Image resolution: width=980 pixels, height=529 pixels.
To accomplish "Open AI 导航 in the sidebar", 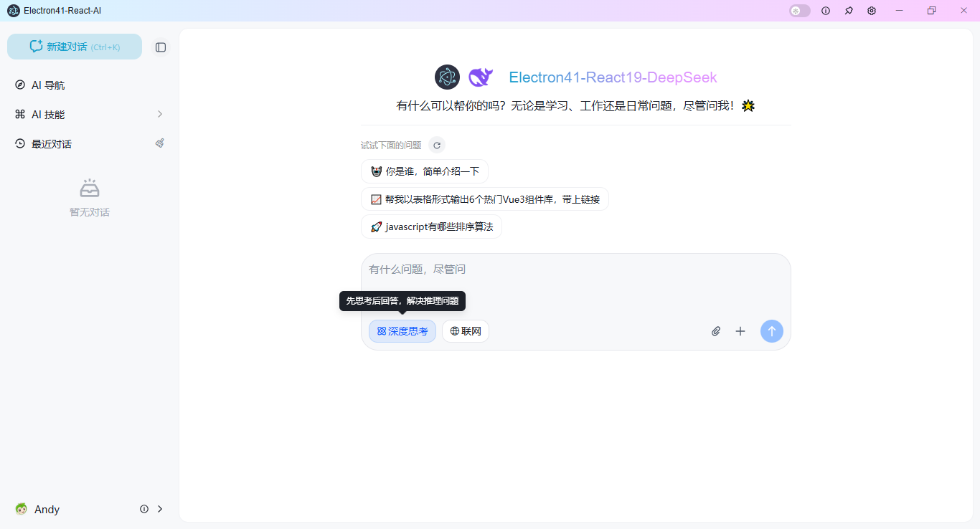I will coord(90,85).
